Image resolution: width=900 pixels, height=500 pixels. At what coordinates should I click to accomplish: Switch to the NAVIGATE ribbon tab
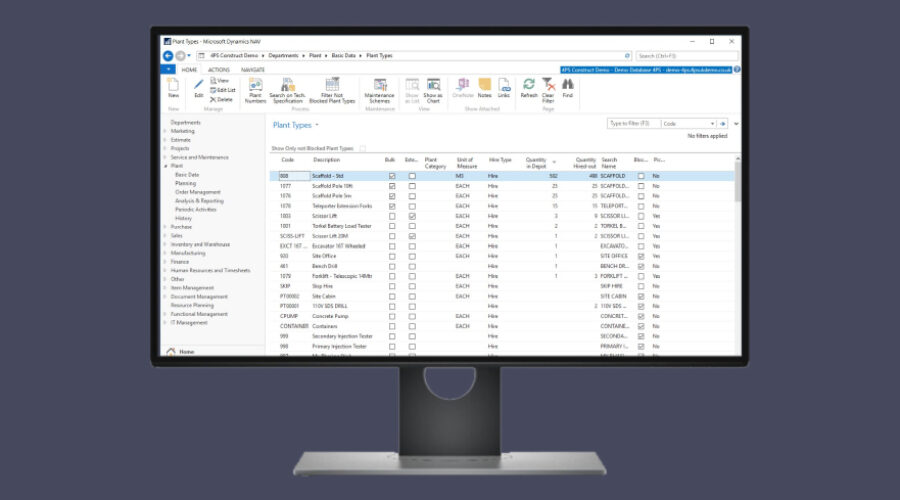click(252, 70)
